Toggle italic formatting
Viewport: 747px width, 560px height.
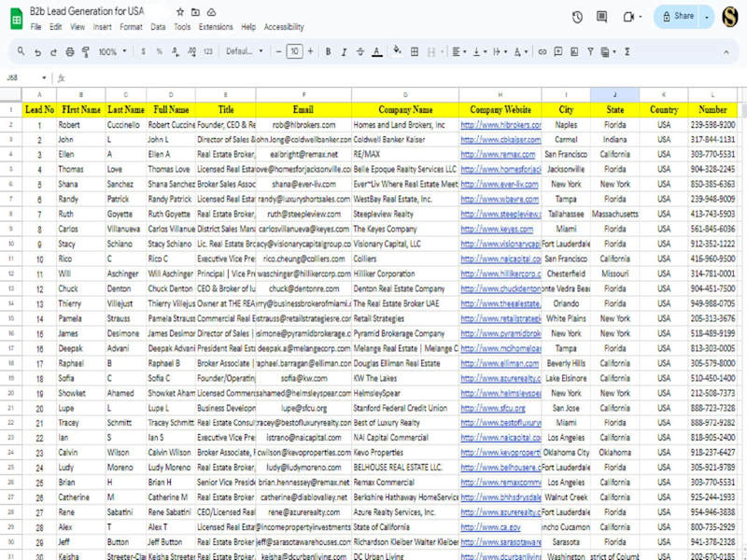(x=344, y=52)
